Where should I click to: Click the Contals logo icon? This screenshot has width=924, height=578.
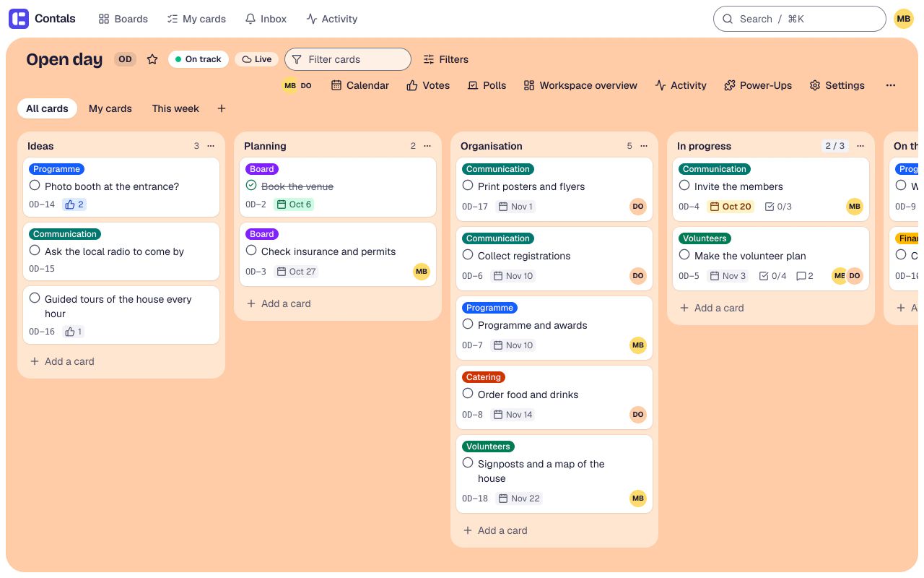(19, 19)
